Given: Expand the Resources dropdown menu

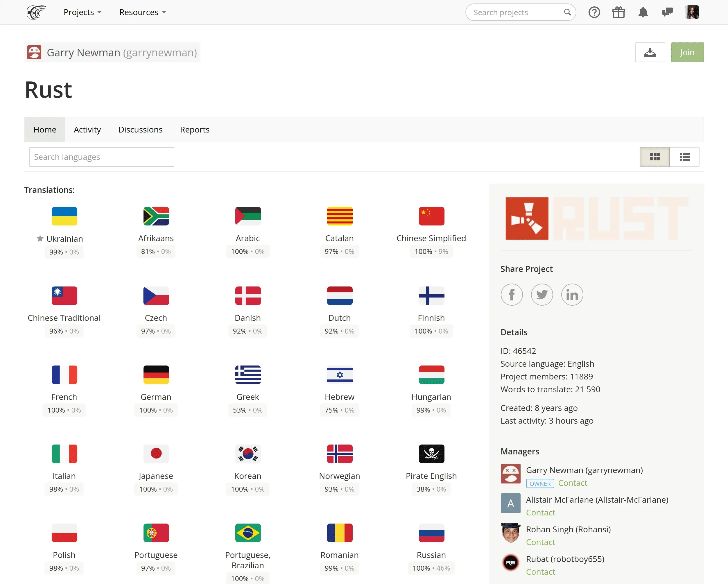Looking at the screenshot, I should (143, 12).
